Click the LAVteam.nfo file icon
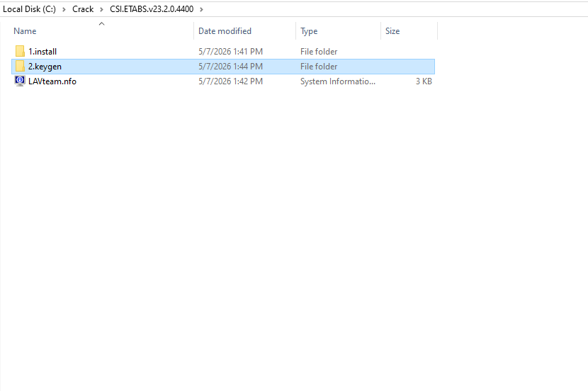The width and height of the screenshot is (588, 391). tap(20, 81)
